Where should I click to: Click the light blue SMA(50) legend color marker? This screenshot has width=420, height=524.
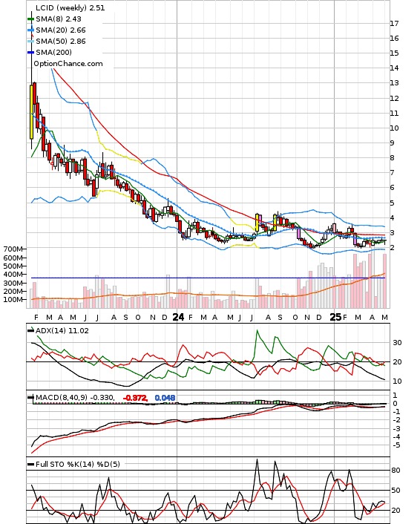pos(30,41)
